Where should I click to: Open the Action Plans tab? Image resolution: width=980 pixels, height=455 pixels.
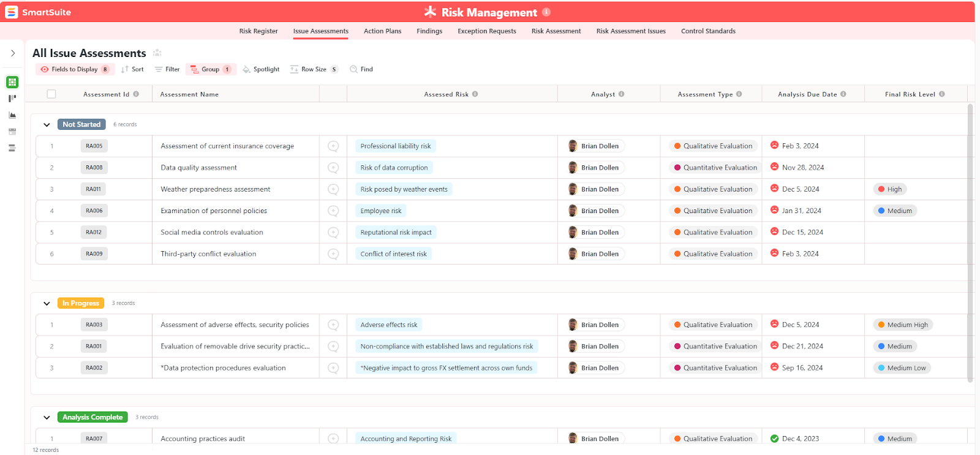tap(382, 31)
